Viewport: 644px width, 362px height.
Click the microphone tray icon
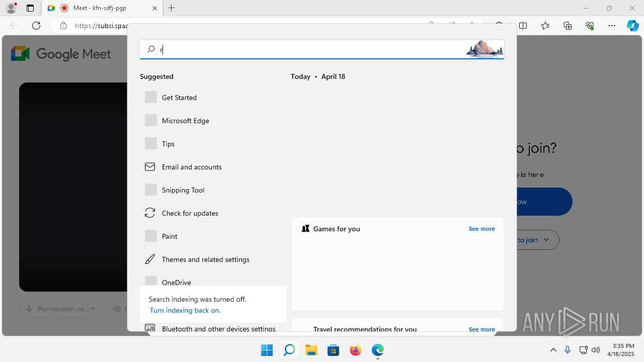pos(568,350)
